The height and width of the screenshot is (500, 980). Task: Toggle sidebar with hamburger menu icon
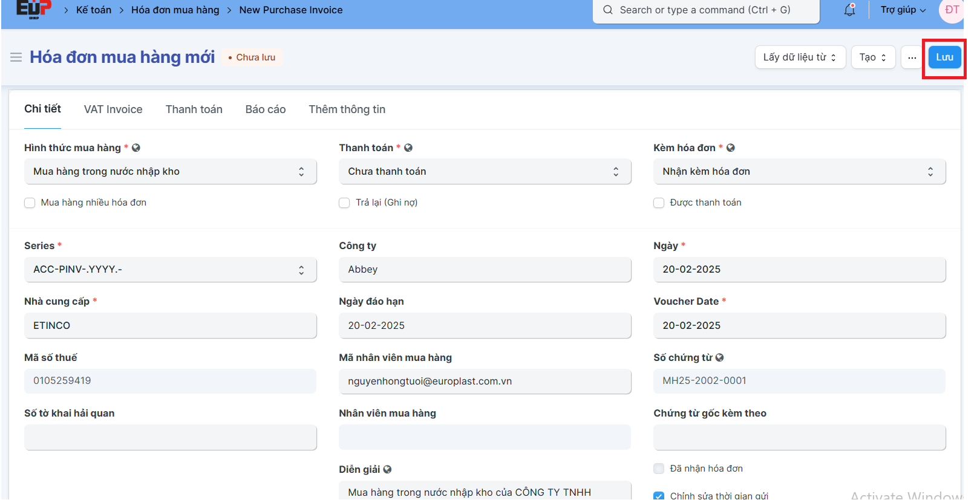[16, 57]
